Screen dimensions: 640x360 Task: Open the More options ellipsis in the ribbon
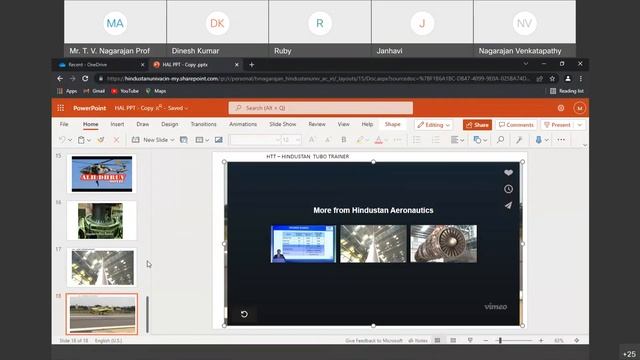coord(561,140)
